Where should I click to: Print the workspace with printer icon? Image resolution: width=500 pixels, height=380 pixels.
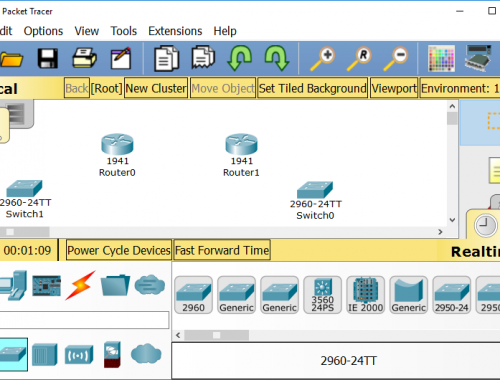(x=84, y=58)
